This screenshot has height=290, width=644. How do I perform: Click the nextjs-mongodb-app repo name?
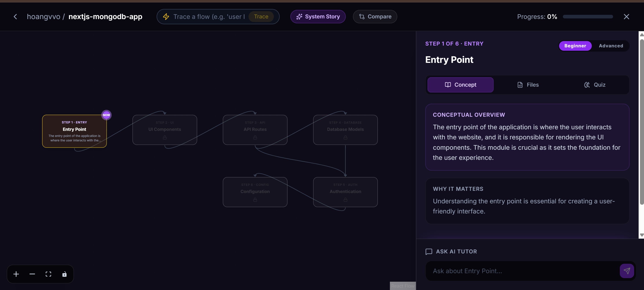tap(105, 17)
